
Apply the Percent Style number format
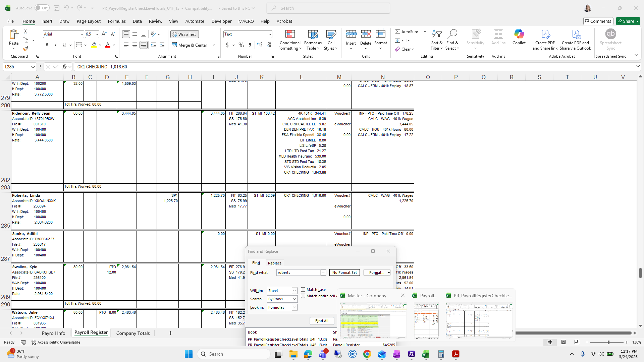coord(241,45)
